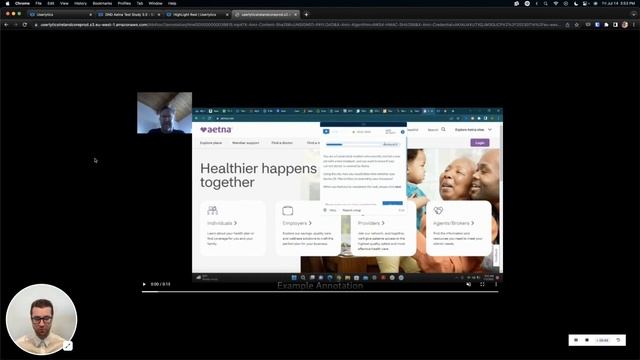Open Explore plans navigation item
Screen dimensions: 640x360
tap(211, 143)
